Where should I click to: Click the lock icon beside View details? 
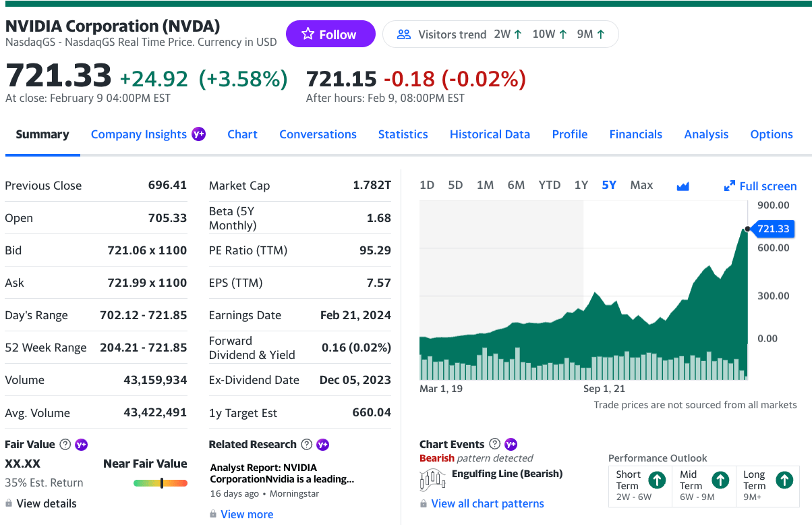point(9,503)
